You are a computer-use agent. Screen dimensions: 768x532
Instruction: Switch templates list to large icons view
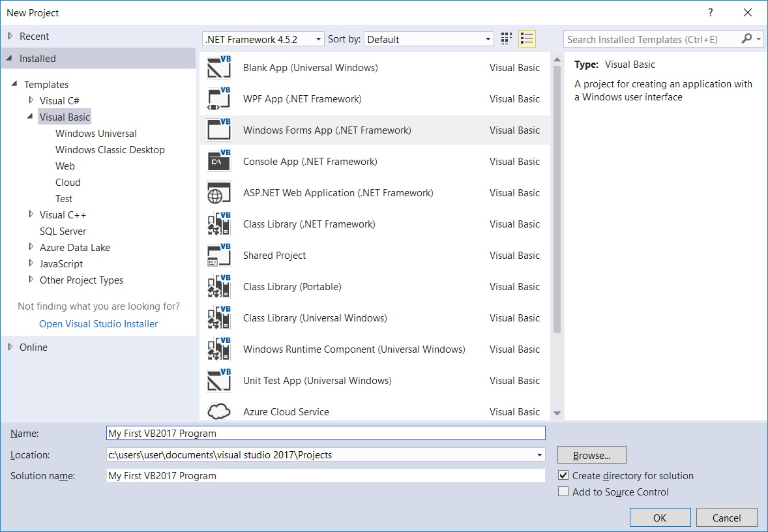click(505, 38)
